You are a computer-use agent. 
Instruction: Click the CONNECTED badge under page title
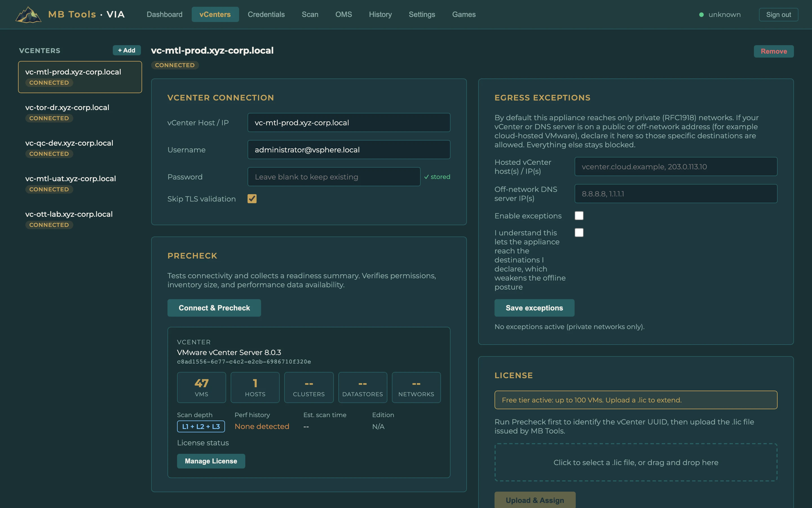point(175,65)
